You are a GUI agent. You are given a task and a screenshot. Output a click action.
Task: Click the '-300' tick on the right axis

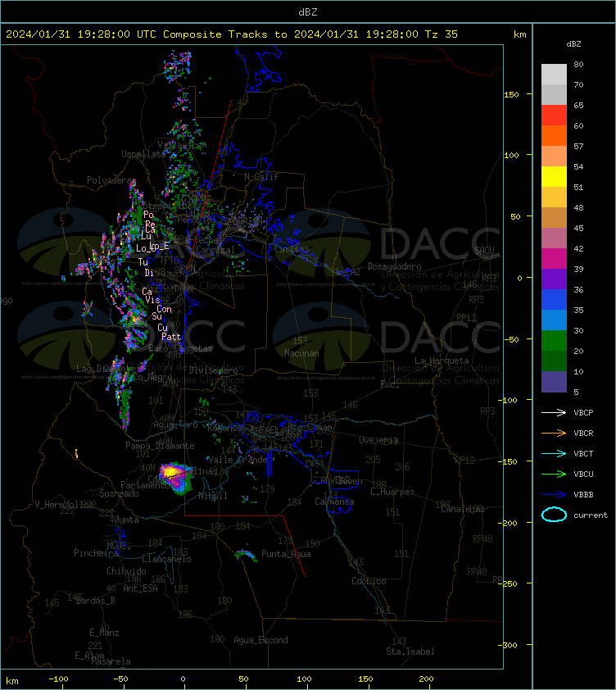(509, 645)
